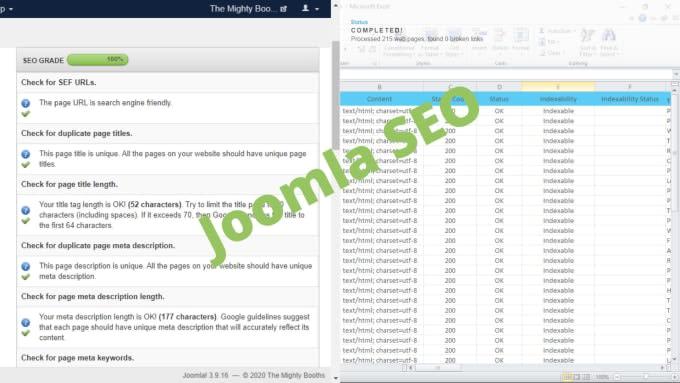
Task: Select the highlighted Excel column E header
Action: click(x=558, y=87)
